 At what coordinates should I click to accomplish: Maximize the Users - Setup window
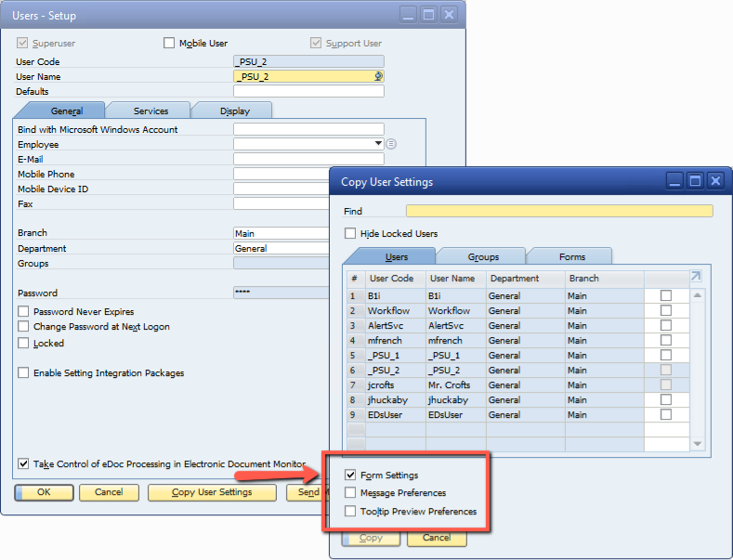(x=428, y=15)
